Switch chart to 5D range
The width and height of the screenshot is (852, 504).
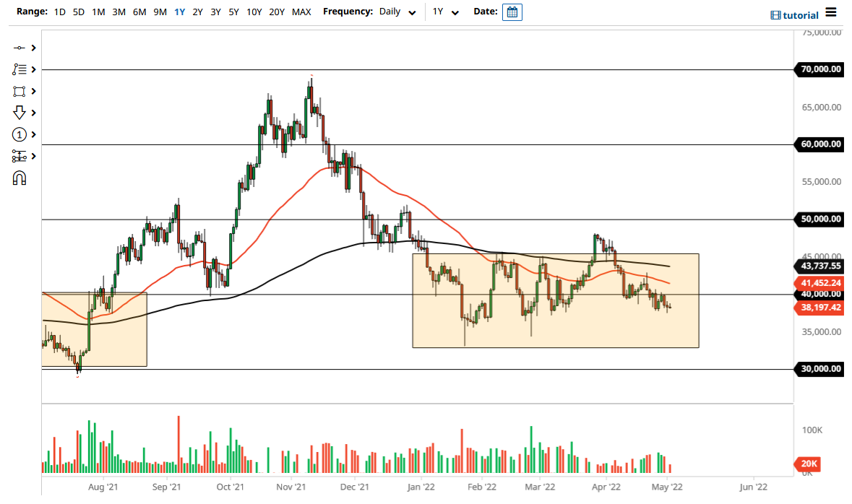(78, 12)
